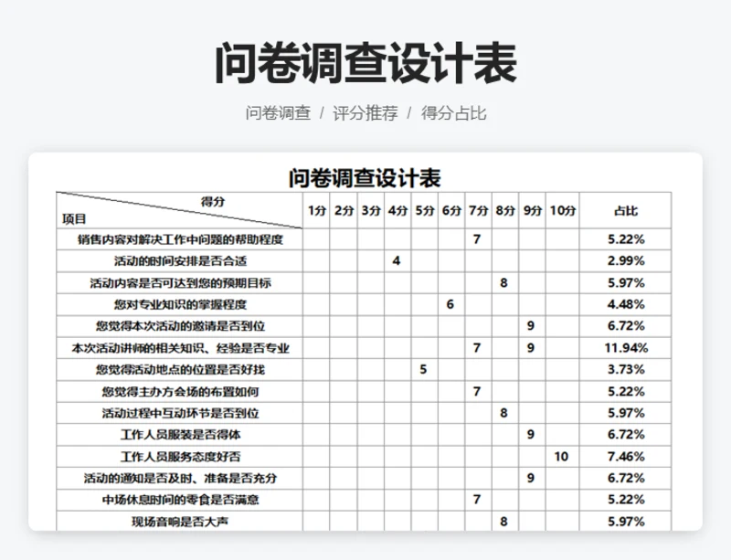Click 6.72% in 邀请是否到位 row

[x=626, y=325]
